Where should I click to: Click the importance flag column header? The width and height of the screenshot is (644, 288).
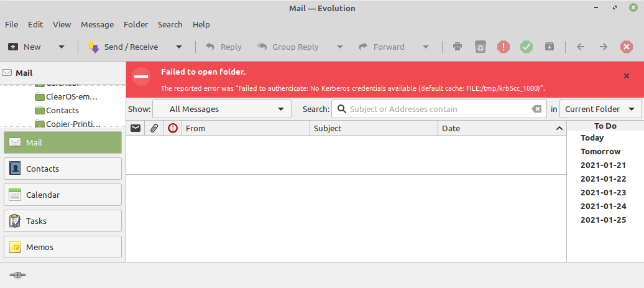pyautogui.click(x=173, y=128)
